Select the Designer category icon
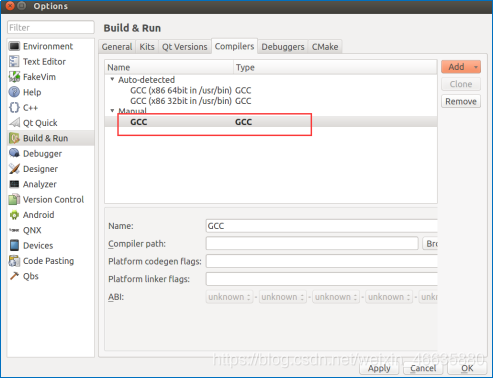This screenshot has width=494, height=378. pos(14,169)
